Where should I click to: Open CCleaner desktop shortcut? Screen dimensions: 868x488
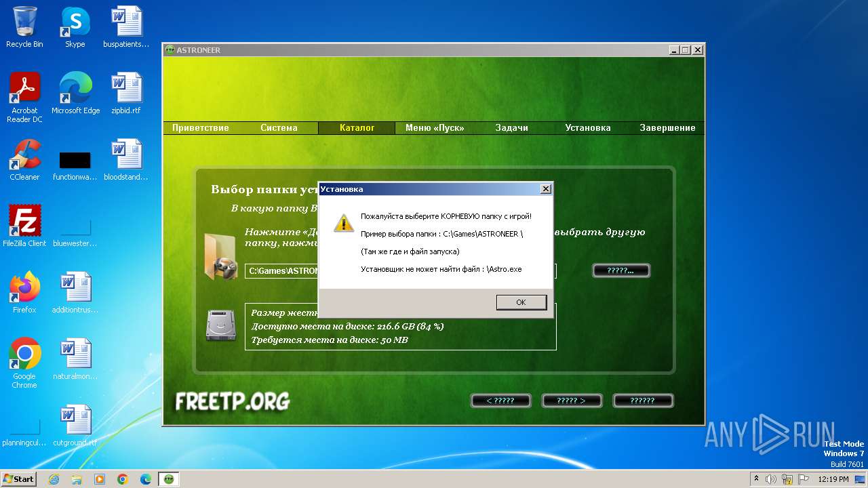pos(24,159)
